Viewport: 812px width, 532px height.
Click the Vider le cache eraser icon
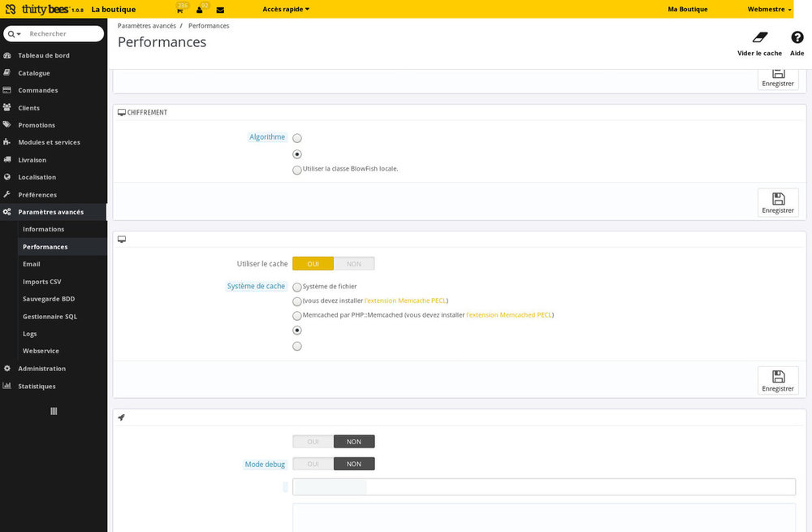pos(759,37)
